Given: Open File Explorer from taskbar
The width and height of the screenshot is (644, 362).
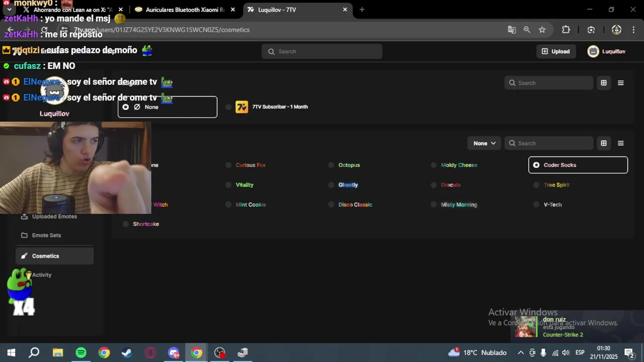Looking at the screenshot, I should pyautogui.click(x=58, y=353).
